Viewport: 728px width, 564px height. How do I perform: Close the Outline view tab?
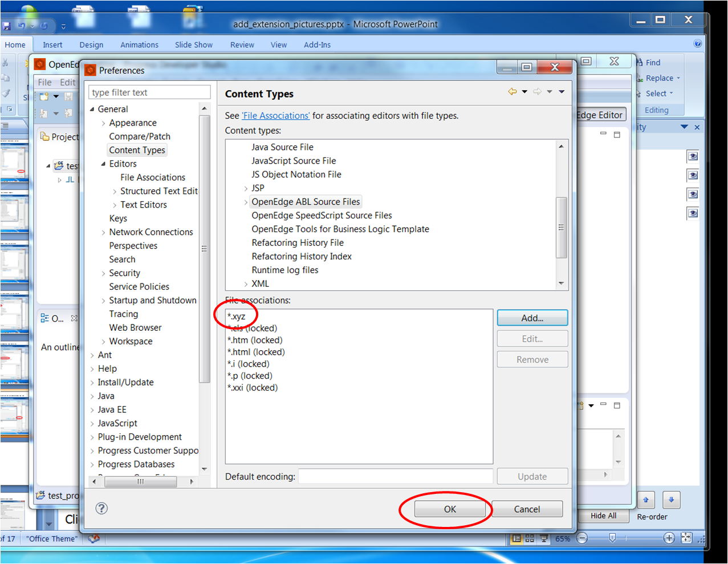[74, 318]
